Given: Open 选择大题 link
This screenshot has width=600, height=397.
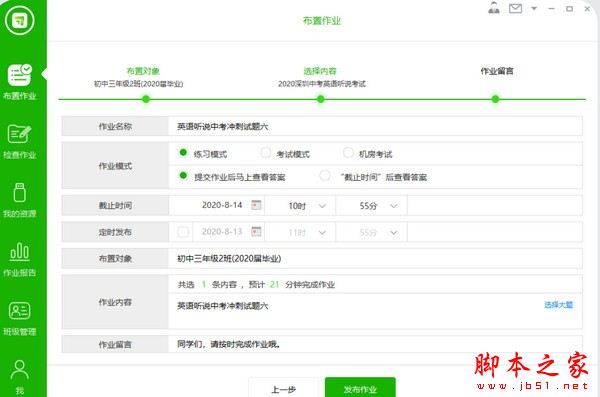Looking at the screenshot, I should [x=559, y=305].
